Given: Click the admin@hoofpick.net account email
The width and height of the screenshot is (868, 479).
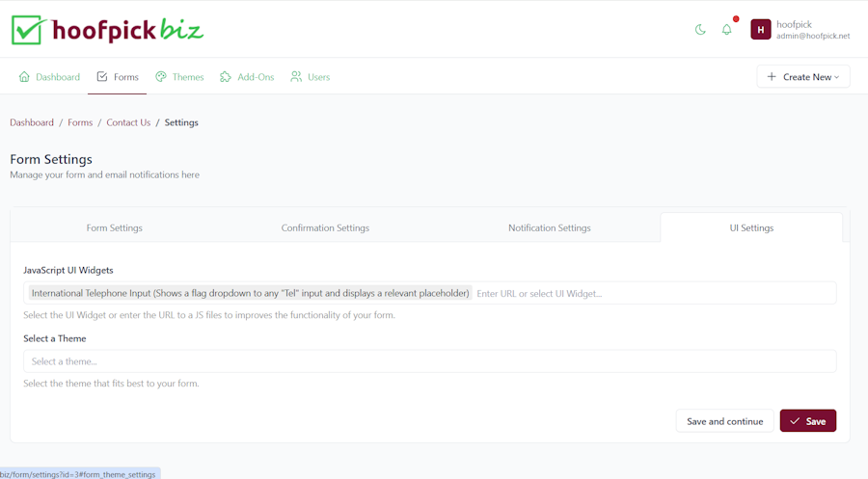Looking at the screenshot, I should [x=813, y=36].
